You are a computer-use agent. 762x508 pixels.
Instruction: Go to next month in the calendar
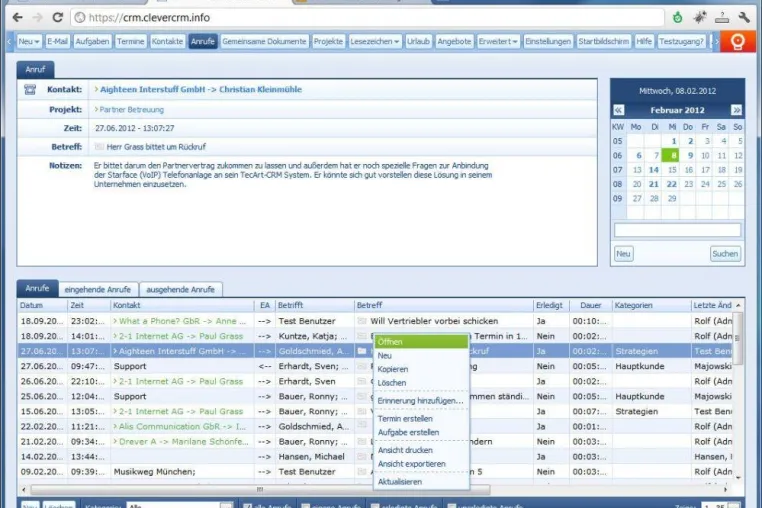(x=736, y=110)
